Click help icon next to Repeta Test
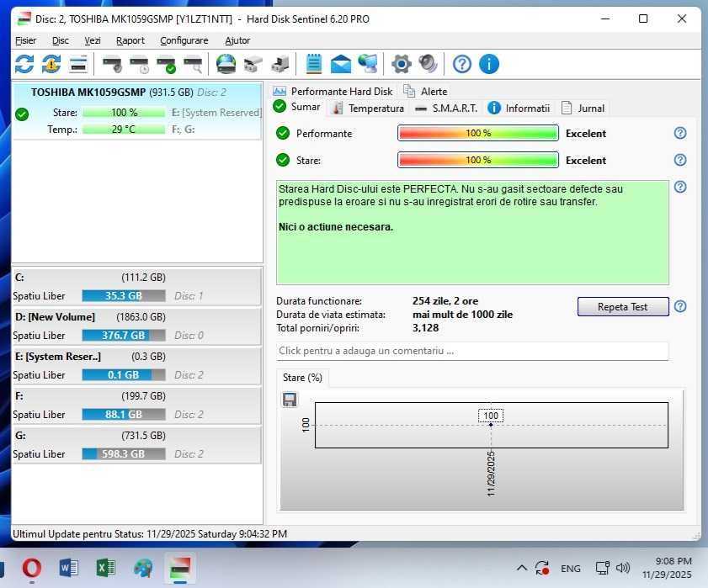This screenshot has height=588, width=708. [680, 306]
